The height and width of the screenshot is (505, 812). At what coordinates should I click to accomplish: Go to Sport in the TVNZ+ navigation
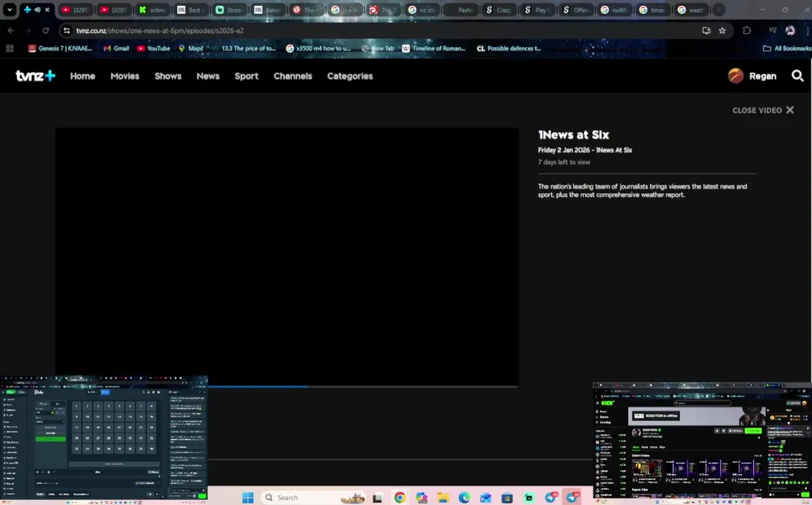(246, 76)
